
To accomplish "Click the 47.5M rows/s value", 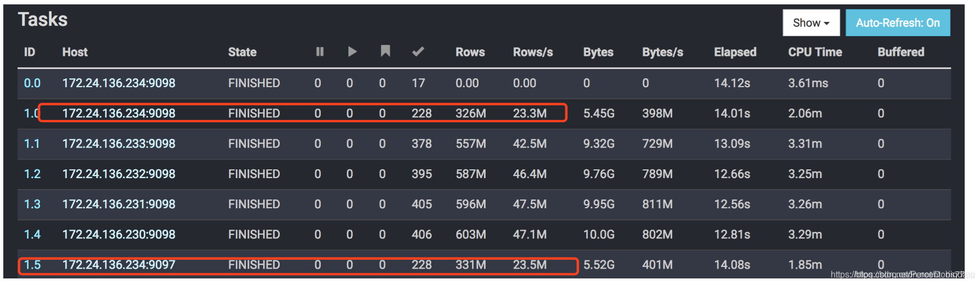I will pos(530,204).
